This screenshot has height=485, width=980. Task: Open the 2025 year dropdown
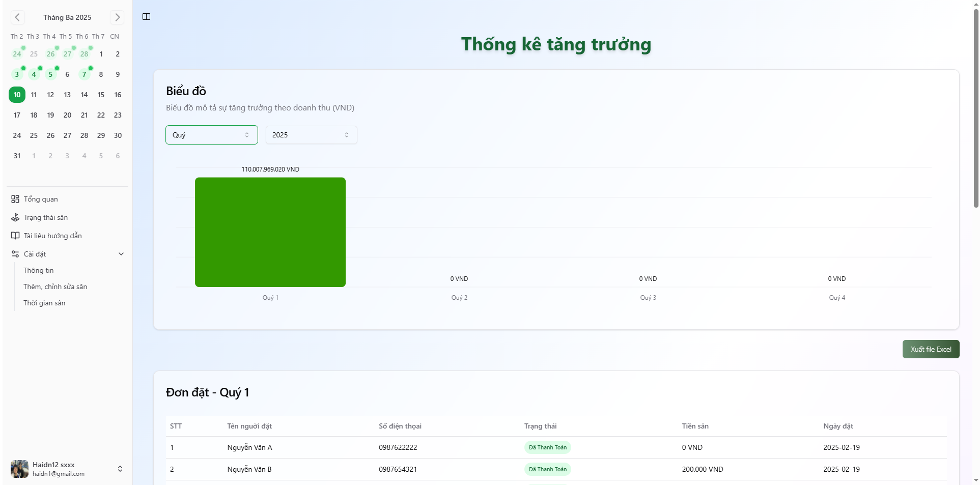(x=311, y=135)
